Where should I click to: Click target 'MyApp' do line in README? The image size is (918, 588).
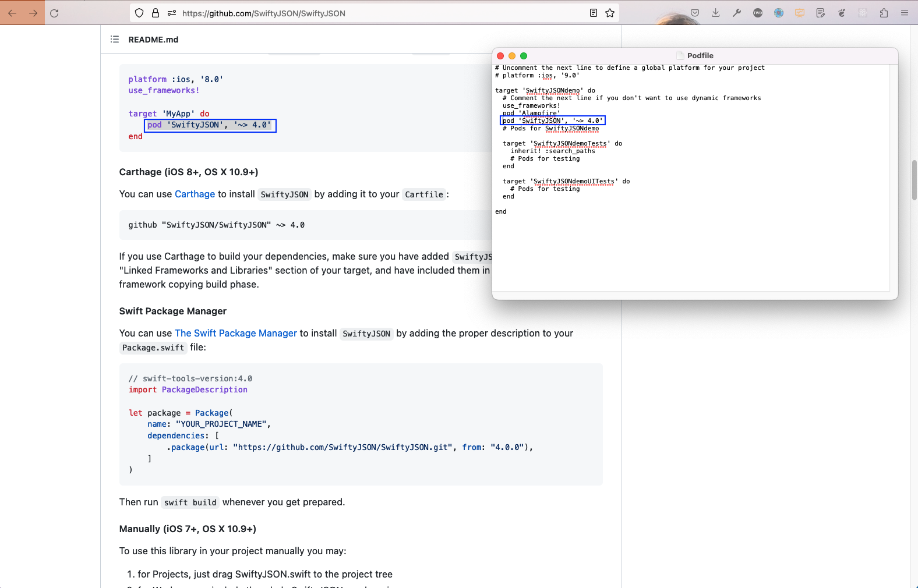(169, 114)
